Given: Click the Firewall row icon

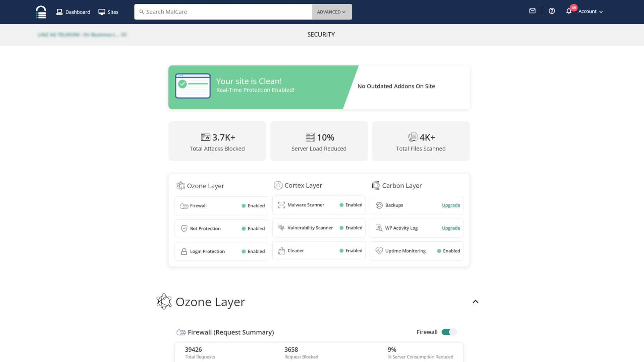Looking at the screenshot, I should point(184,206).
